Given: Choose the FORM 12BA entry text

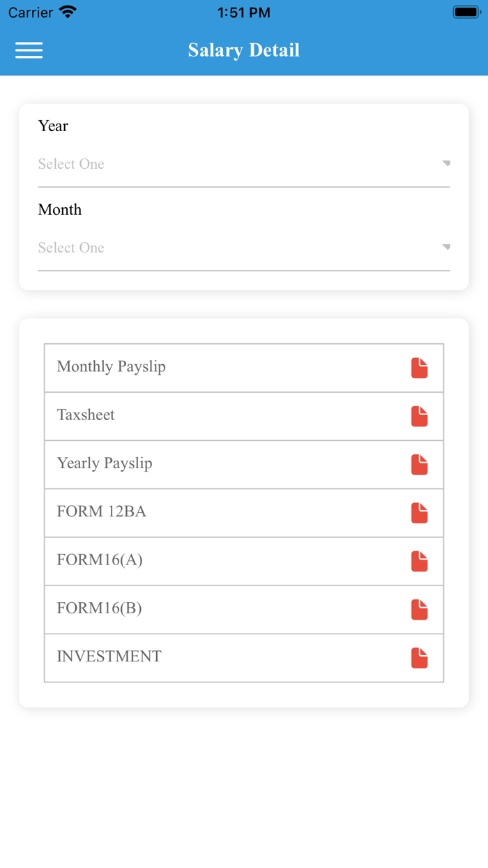Looking at the screenshot, I should 102,511.
